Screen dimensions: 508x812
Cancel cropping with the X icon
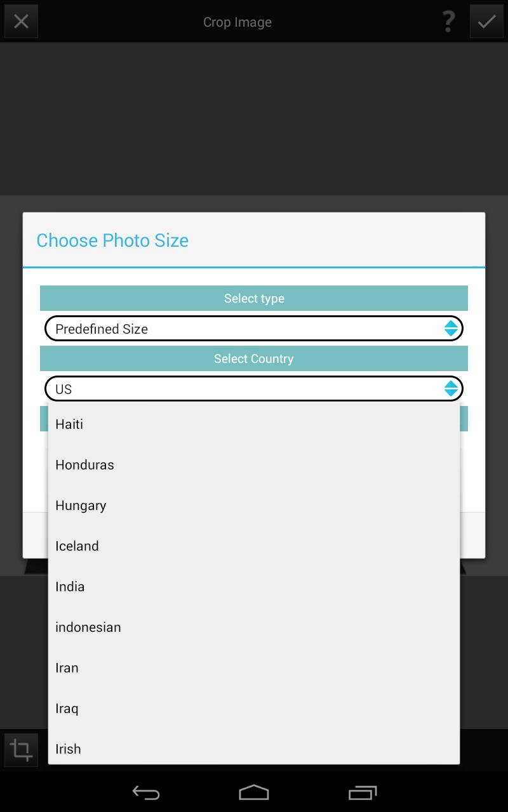(x=21, y=21)
